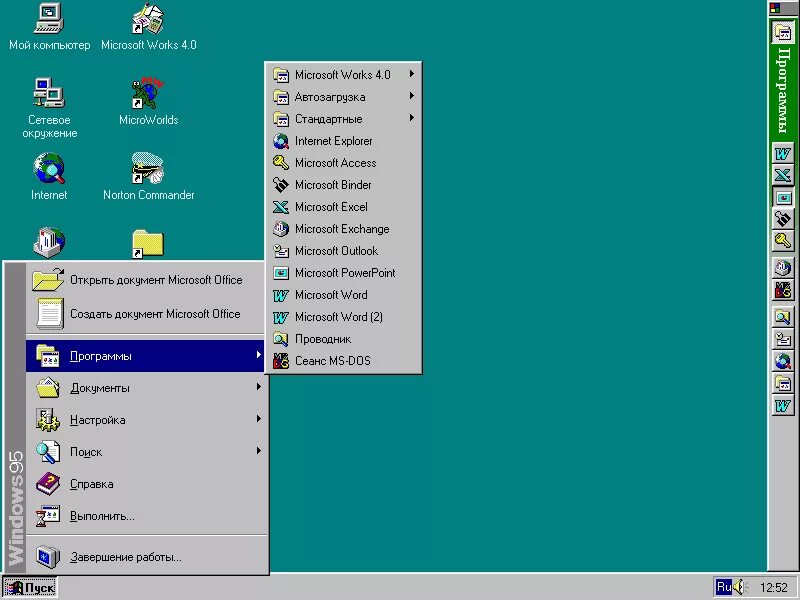Viewport: 800px width, 600px height.
Task: Open Сетевое окружение on the desktop
Action: [49, 97]
